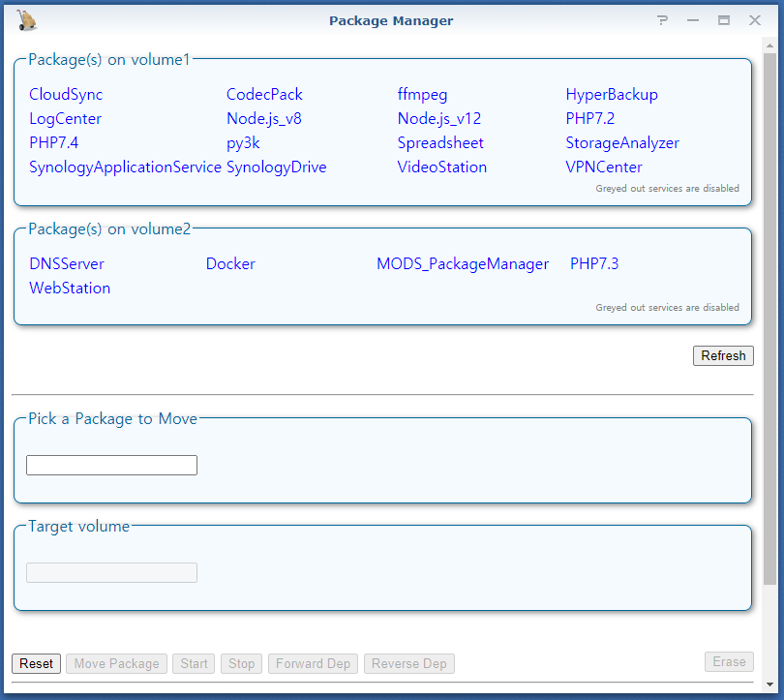
Task: Choose the VPNCenter package
Action: pos(604,167)
